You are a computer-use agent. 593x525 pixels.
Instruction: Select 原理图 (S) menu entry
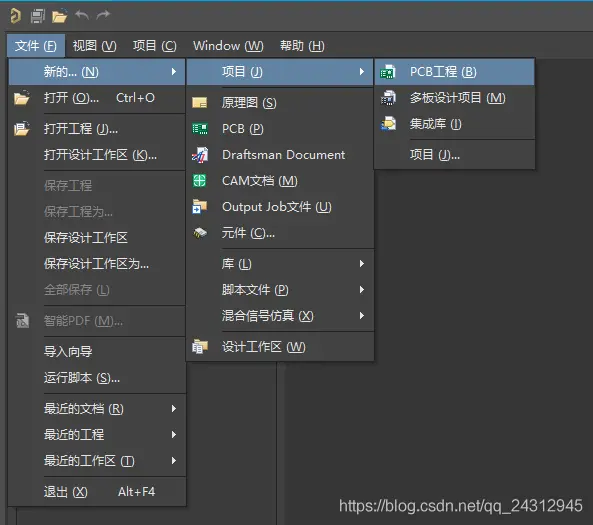pos(280,103)
